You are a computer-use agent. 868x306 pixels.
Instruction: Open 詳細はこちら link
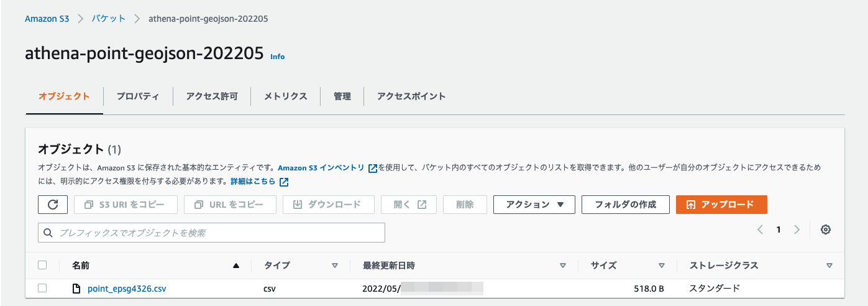[x=253, y=182]
